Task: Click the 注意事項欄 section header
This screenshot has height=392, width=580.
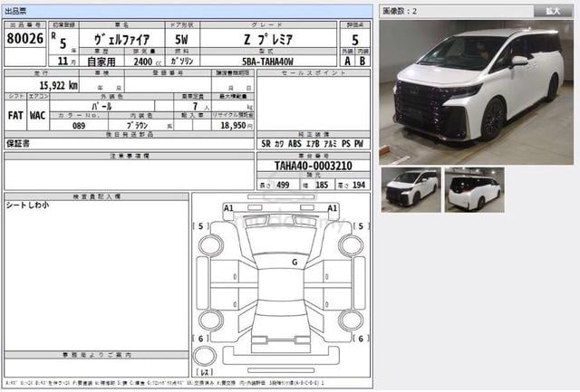Action: pos(129,157)
